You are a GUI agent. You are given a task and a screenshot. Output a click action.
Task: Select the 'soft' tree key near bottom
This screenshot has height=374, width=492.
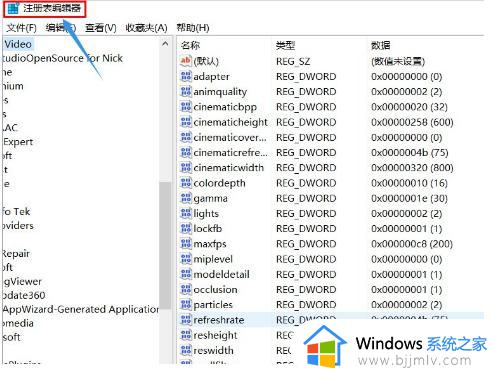(12, 337)
